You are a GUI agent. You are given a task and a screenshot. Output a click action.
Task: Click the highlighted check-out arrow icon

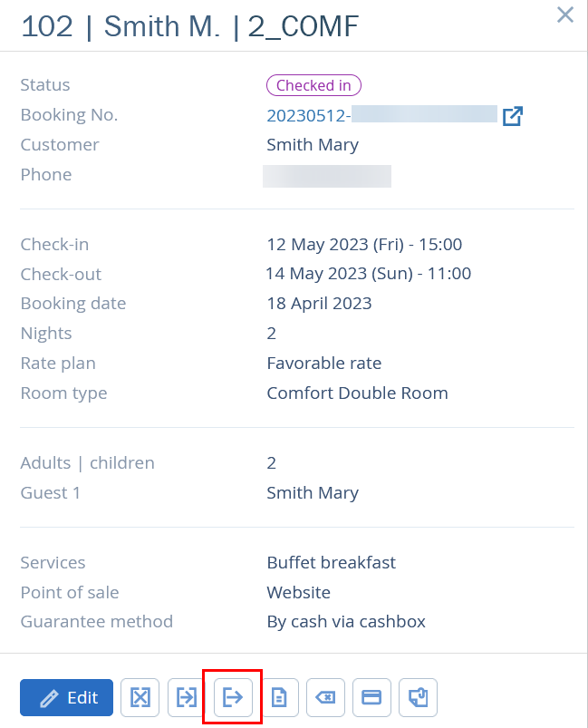click(x=233, y=697)
